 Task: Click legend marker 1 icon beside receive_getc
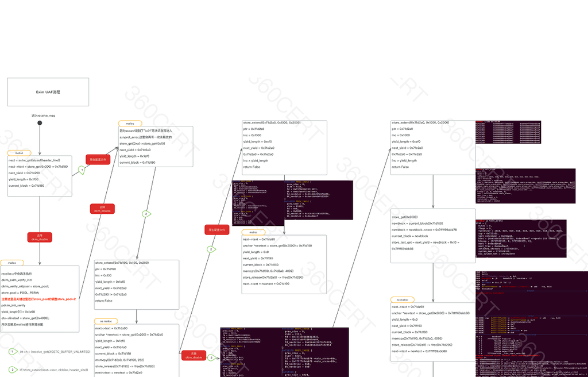[13, 352]
